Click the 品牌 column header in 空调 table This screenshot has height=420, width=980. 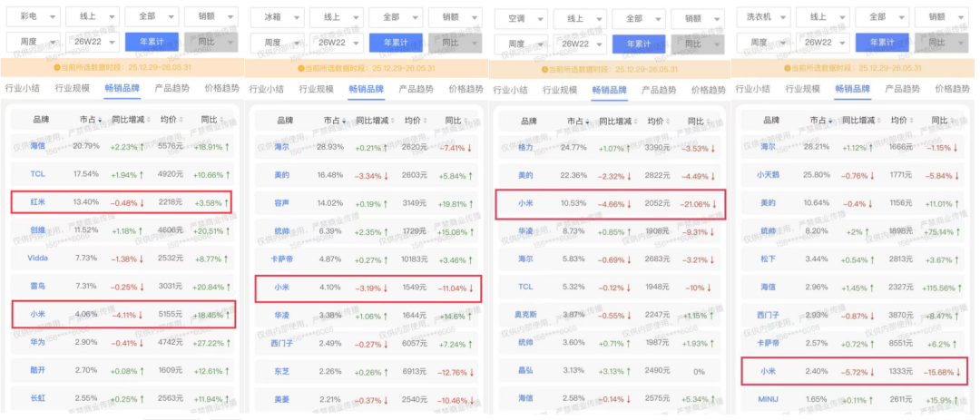coord(529,121)
